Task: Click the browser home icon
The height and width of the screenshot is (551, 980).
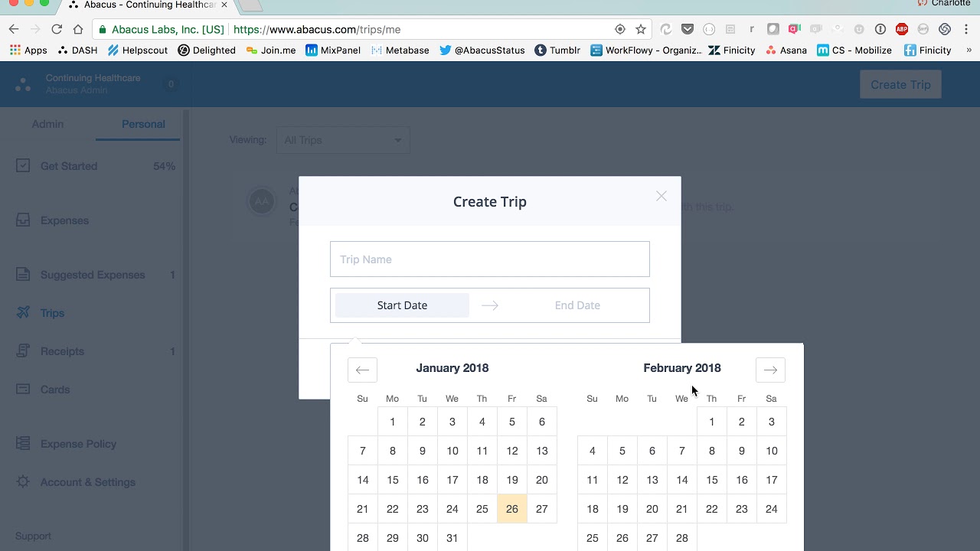Action: 78,29
